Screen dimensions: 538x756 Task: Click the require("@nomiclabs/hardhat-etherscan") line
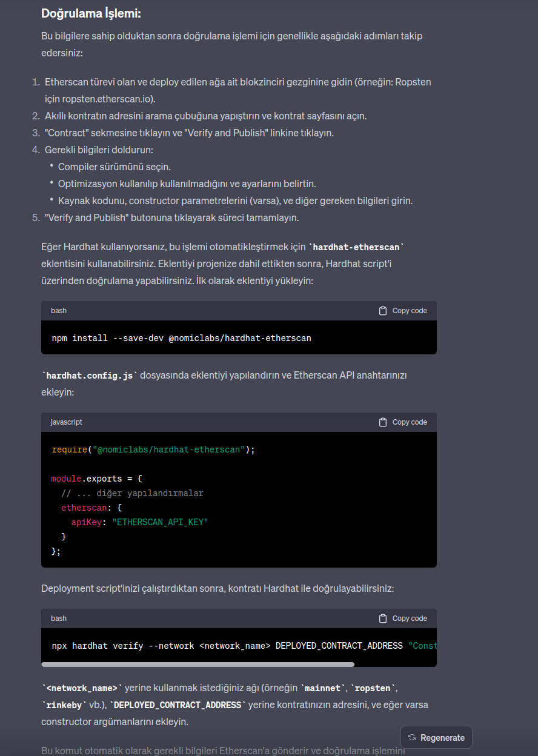point(153,449)
